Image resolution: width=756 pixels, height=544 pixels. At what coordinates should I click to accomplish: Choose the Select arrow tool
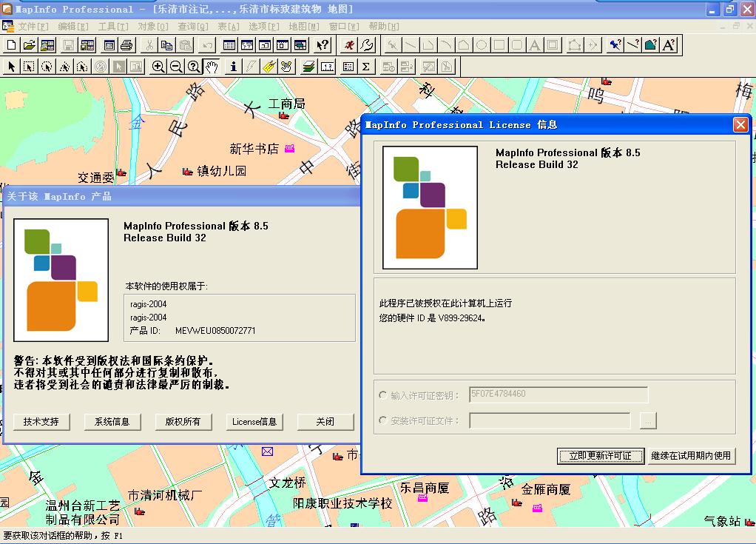(x=11, y=67)
